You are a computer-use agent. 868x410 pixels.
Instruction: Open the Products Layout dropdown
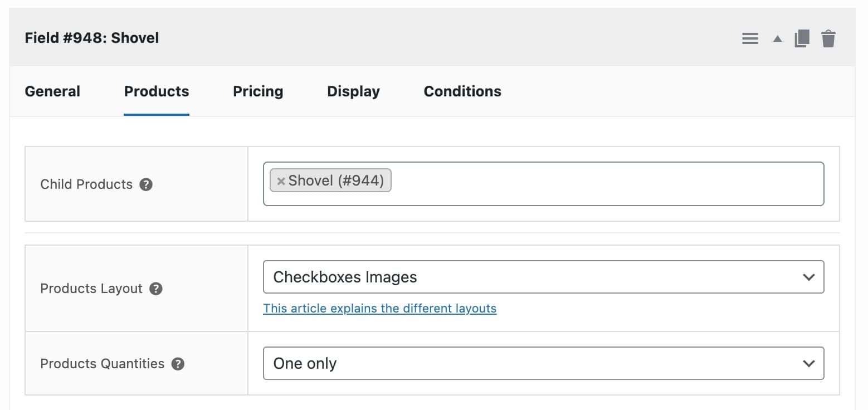pos(543,277)
